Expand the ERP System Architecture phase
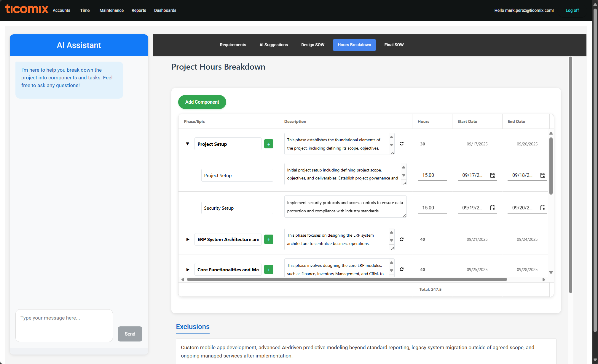This screenshot has height=364, width=598. (x=187, y=239)
